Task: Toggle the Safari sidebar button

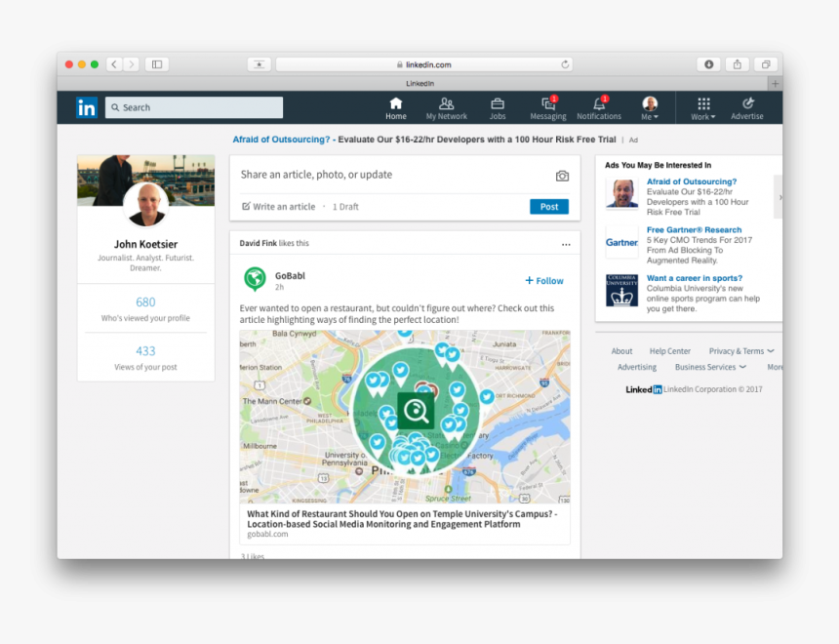Action: point(157,64)
